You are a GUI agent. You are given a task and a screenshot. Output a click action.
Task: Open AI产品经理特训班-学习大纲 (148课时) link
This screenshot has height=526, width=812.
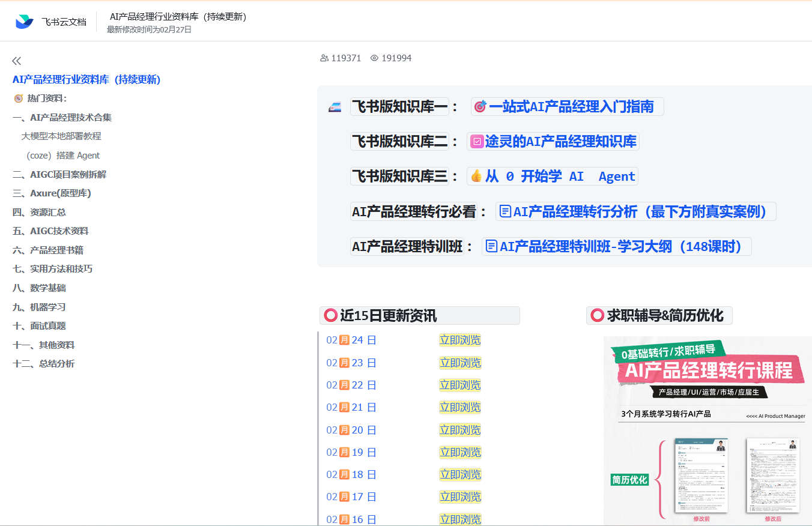617,246
